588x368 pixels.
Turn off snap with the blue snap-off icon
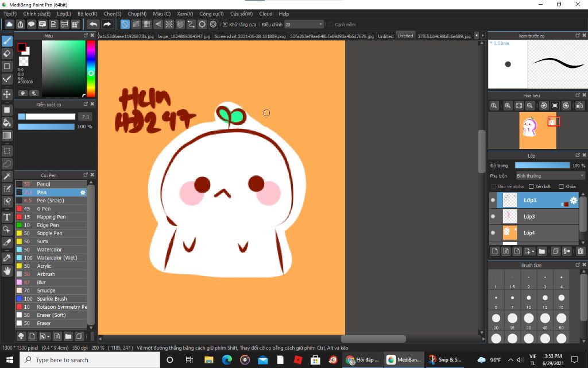[125, 24]
